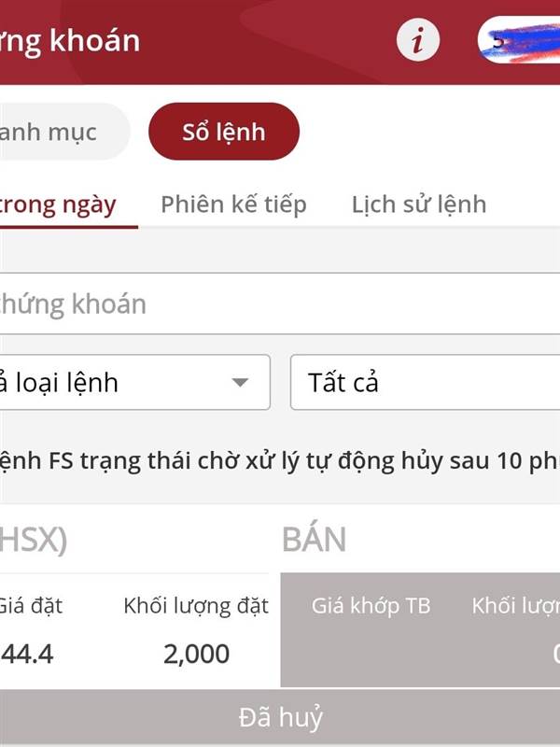This screenshot has width=560, height=747.
Task: Click the 'Đã huỷ' status bar
Action: 280,717
